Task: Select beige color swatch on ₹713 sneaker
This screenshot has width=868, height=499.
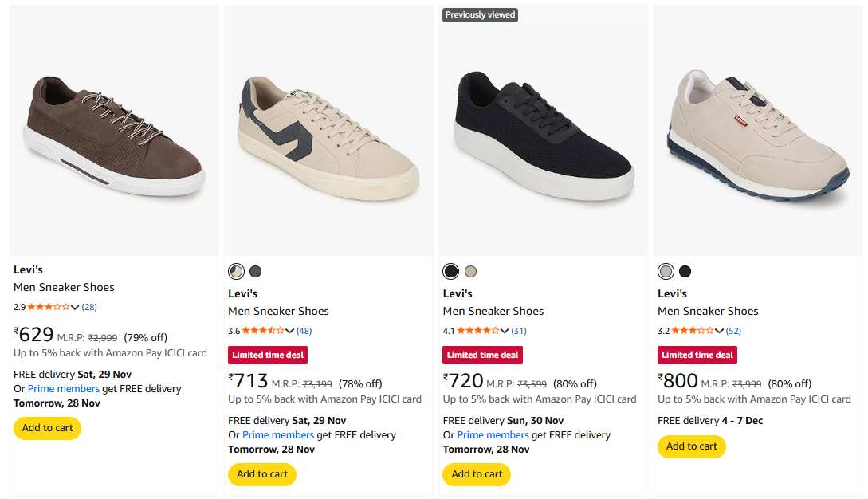Action: (x=236, y=271)
